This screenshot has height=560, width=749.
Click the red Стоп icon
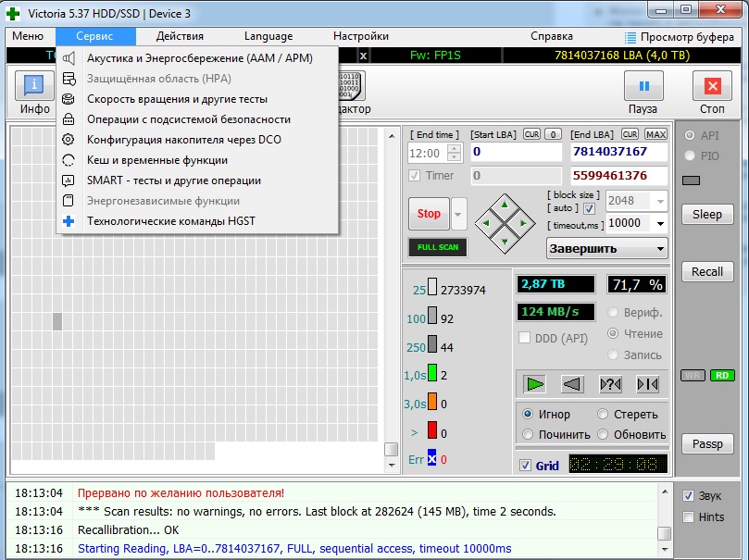[x=712, y=86]
